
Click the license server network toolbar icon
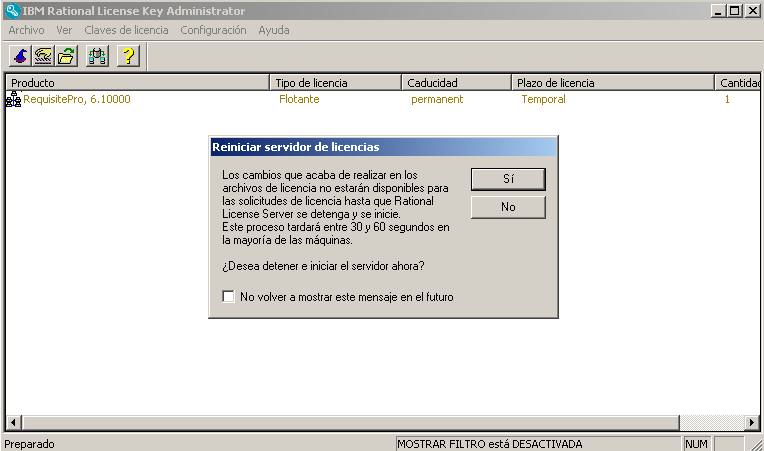[x=97, y=56]
